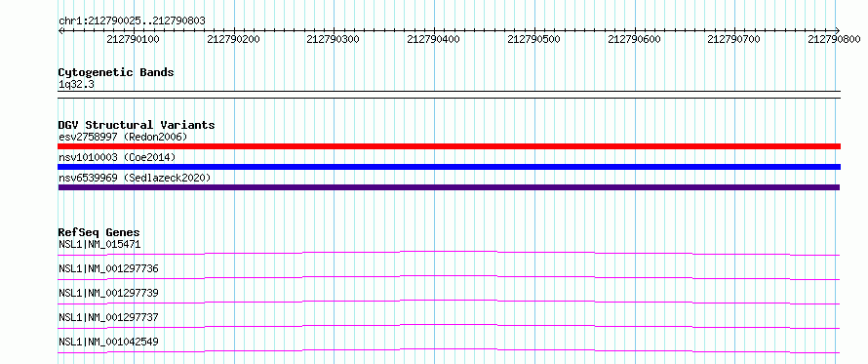This screenshot has width=868, height=364.
Task: Click ruler position 212790300
Action: tap(334, 39)
